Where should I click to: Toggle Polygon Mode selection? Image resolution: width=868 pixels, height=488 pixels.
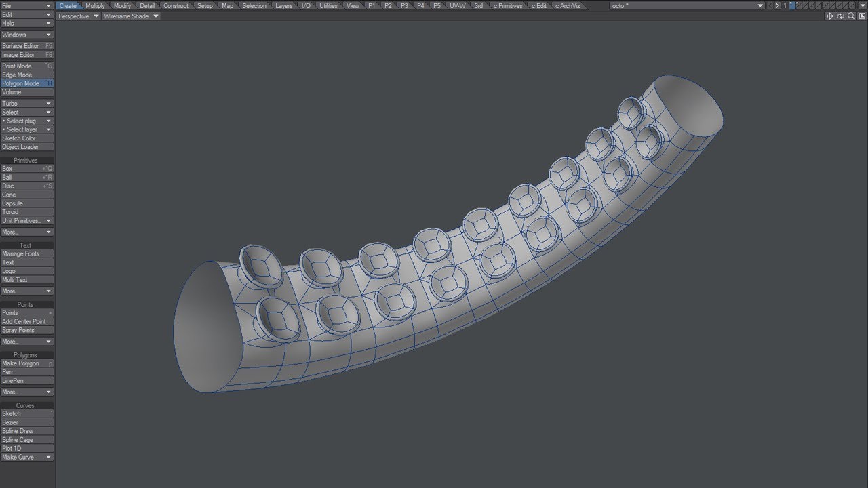tap(27, 83)
